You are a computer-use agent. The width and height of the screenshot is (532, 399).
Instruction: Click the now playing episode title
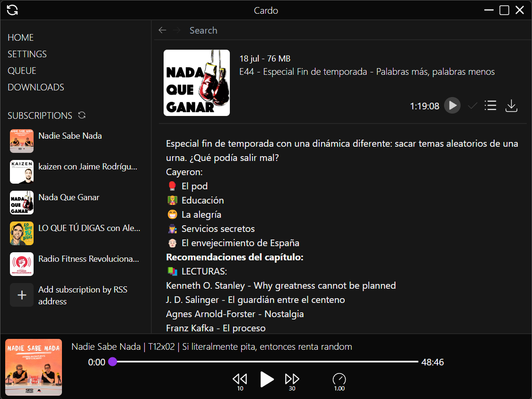pyautogui.click(x=212, y=347)
